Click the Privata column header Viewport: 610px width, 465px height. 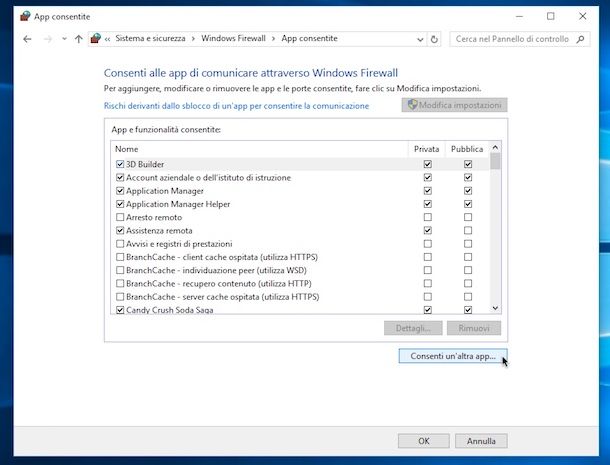coord(426,149)
